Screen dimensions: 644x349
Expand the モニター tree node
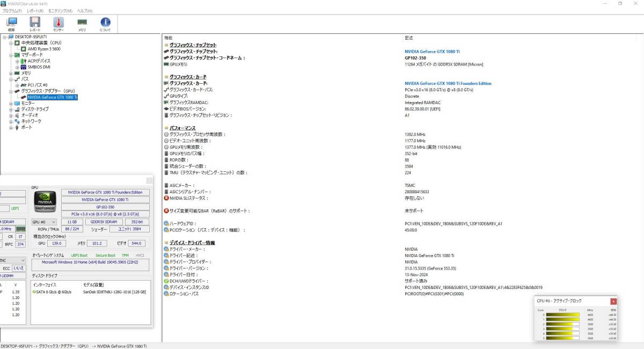(x=11, y=103)
